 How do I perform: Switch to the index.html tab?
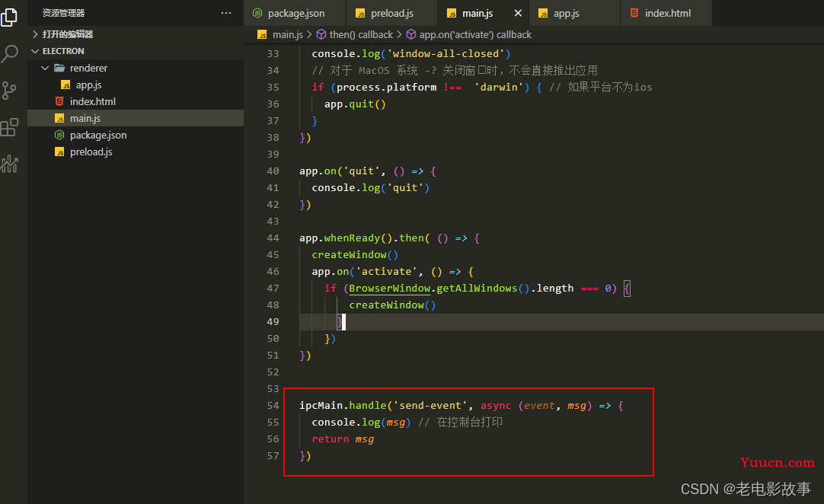tap(667, 13)
